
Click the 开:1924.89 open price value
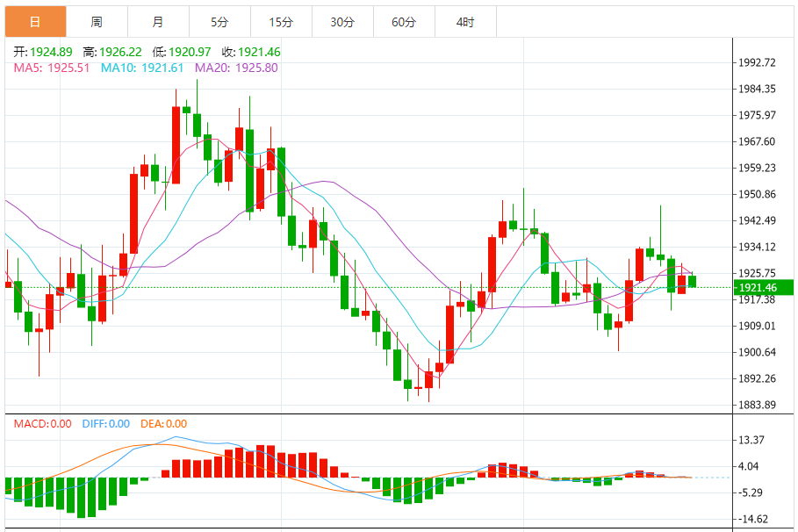(43, 52)
